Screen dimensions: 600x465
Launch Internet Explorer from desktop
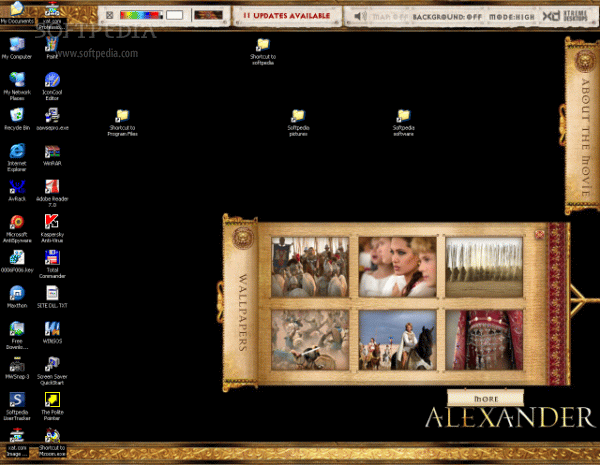17,158
